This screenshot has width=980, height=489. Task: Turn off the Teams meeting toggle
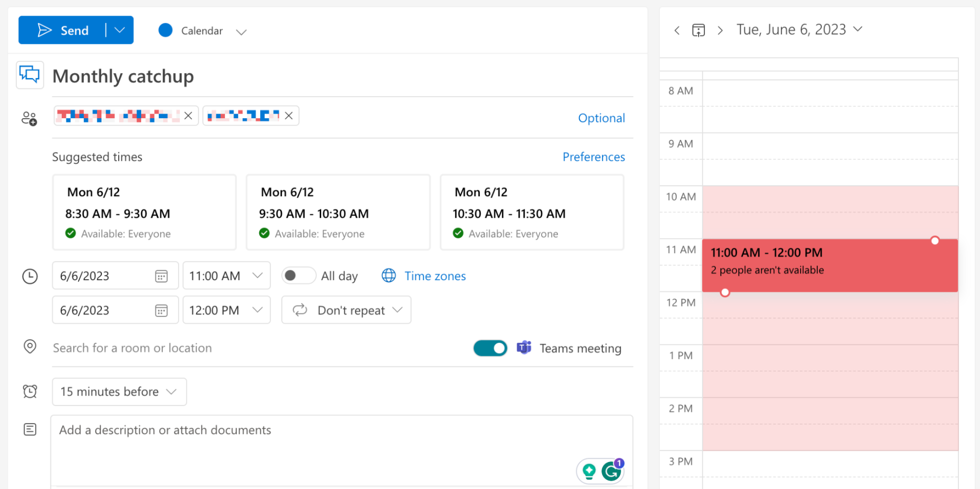pos(490,348)
